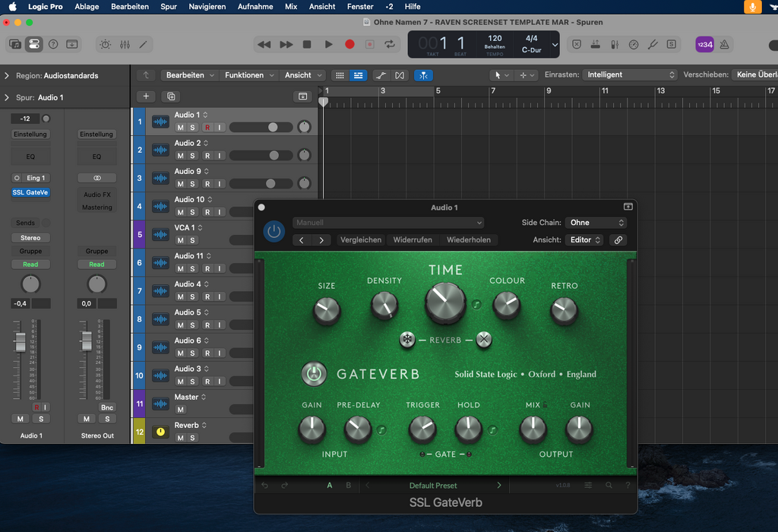Expand the Spur: Audio 1 inspector section

coord(7,97)
